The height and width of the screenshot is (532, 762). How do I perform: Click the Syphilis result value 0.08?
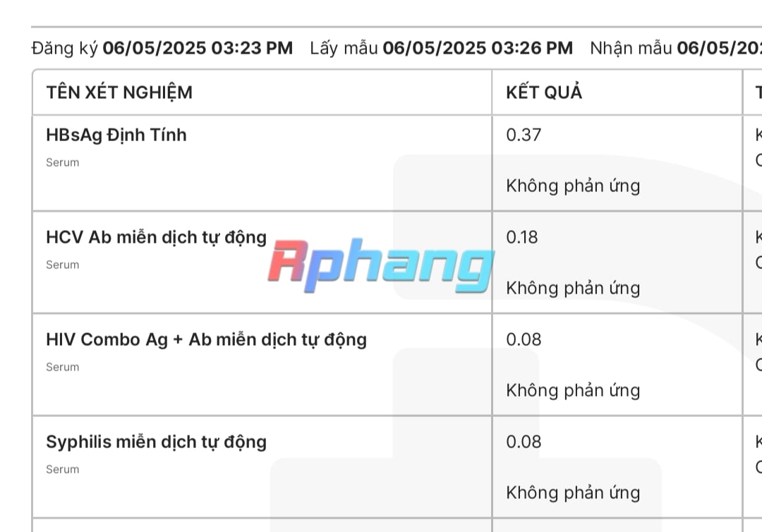tap(524, 442)
